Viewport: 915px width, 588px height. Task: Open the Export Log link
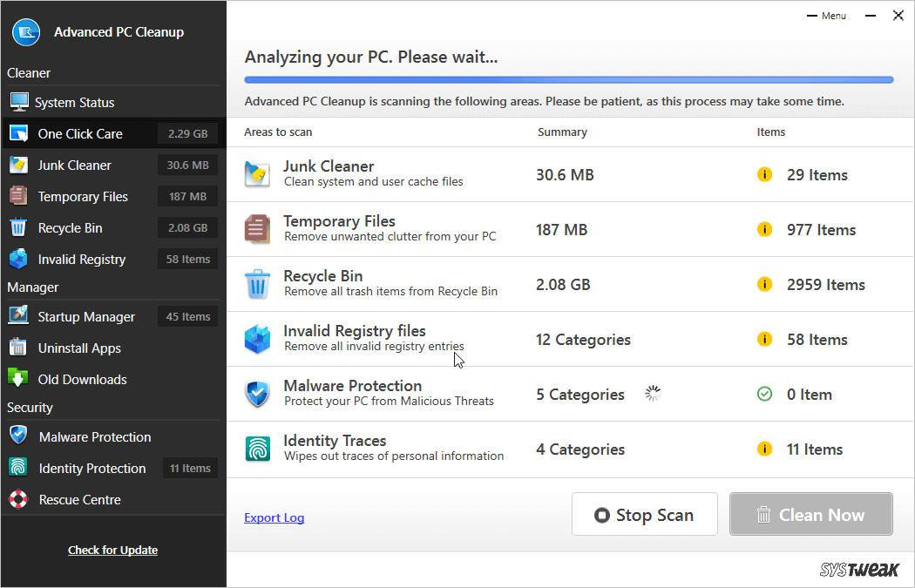274,517
